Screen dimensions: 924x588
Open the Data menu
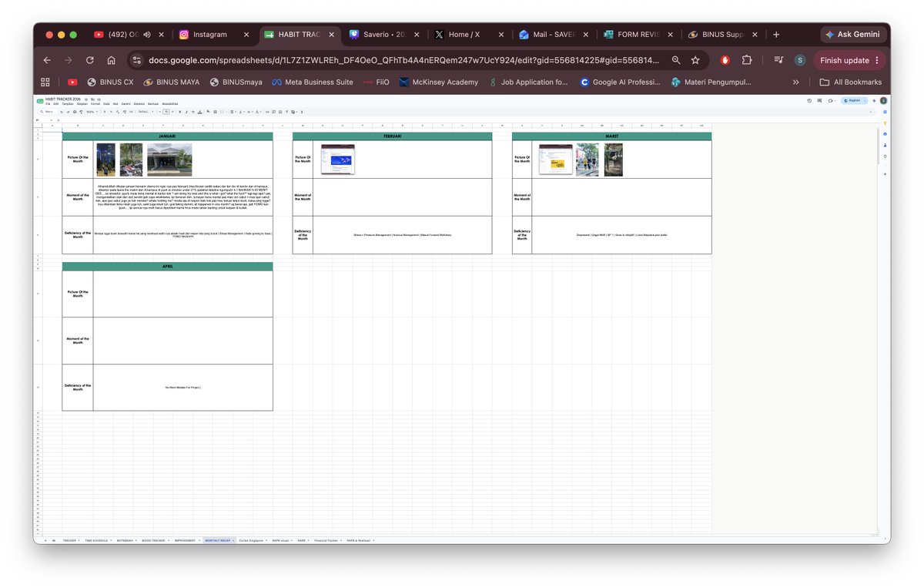pyautogui.click(x=106, y=104)
